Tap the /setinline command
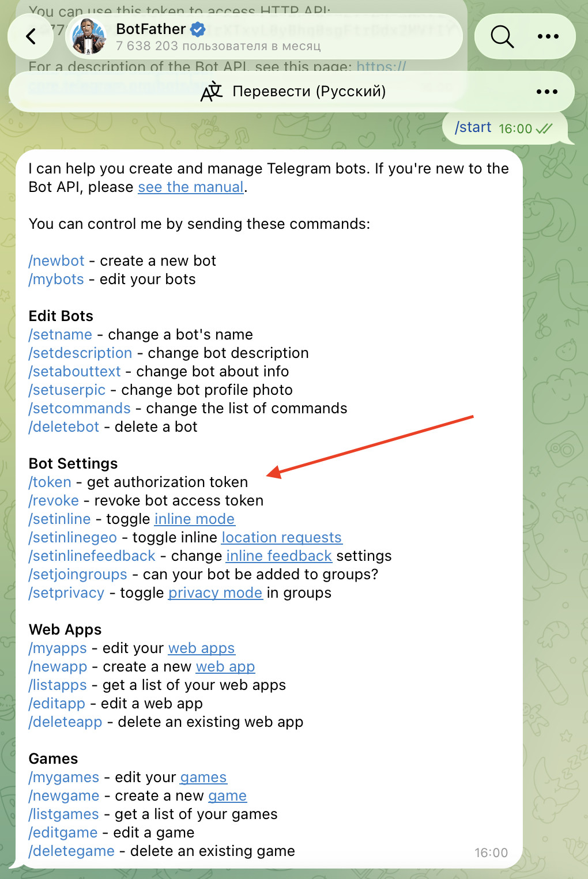Image resolution: width=588 pixels, height=879 pixels. pyautogui.click(x=60, y=519)
